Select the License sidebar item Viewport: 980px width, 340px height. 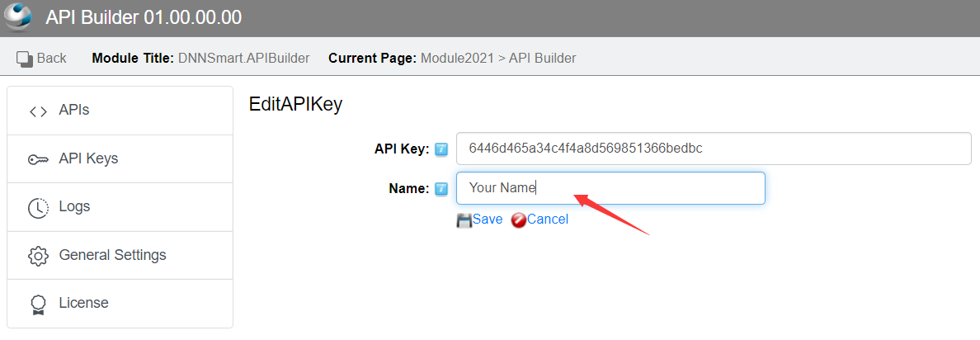120,303
